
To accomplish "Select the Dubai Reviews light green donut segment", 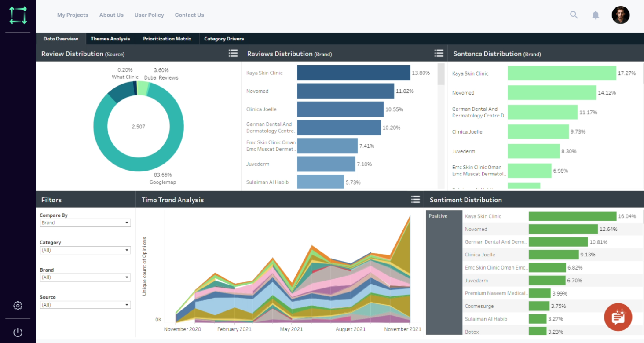I will [143, 88].
